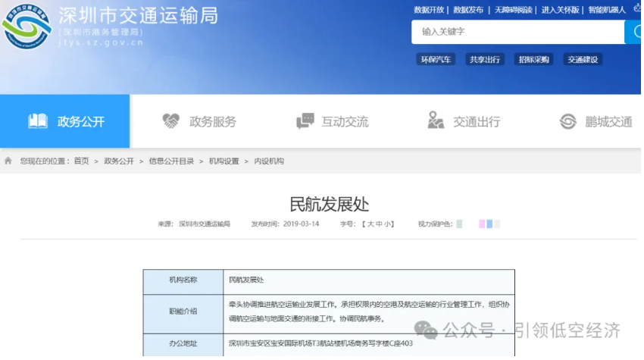Image resolution: width=644 pixels, height=360 pixels.
Task: Open the 无障碍阅读 accessibility link
Action: tap(514, 10)
